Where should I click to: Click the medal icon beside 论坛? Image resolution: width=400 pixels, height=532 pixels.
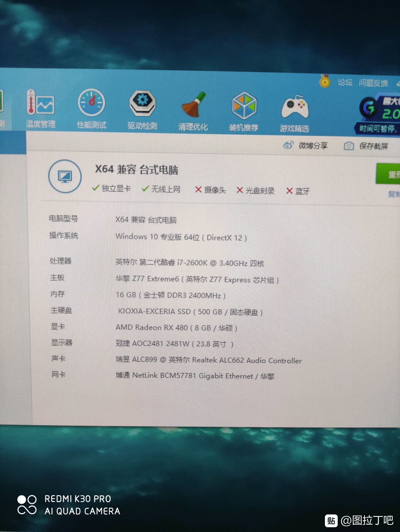[325, 81]
